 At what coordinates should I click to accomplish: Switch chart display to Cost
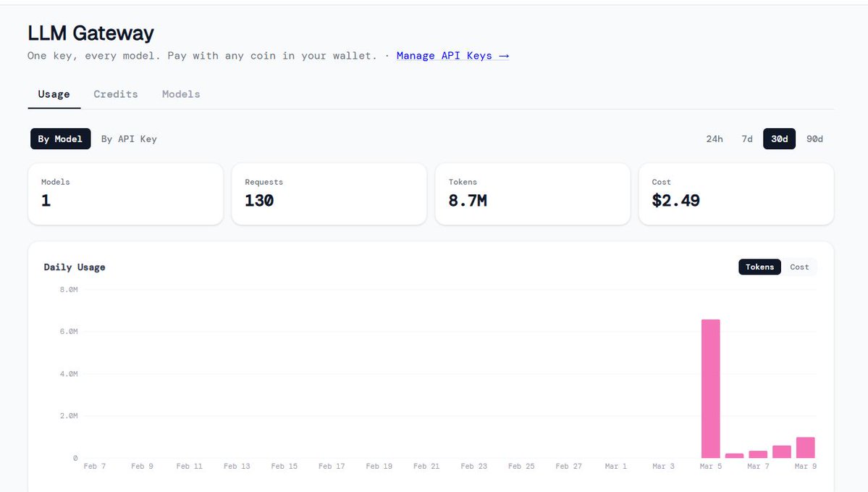(x=799, y=267)
